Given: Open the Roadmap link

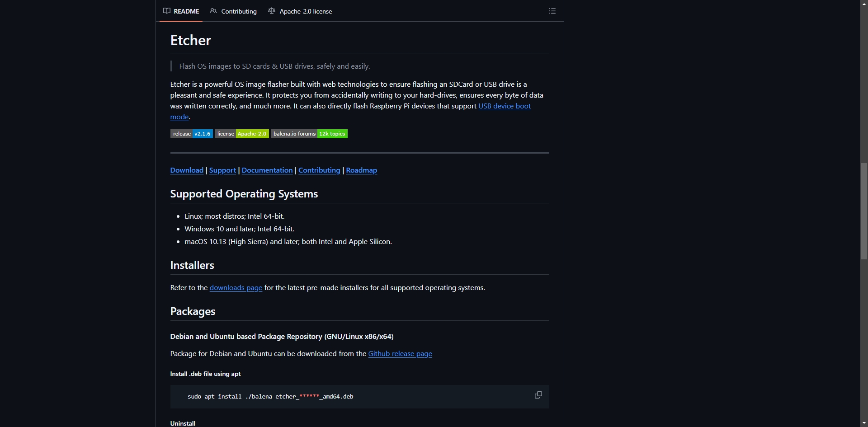Looking at the screenshot, I should click(x=362, y=170).
